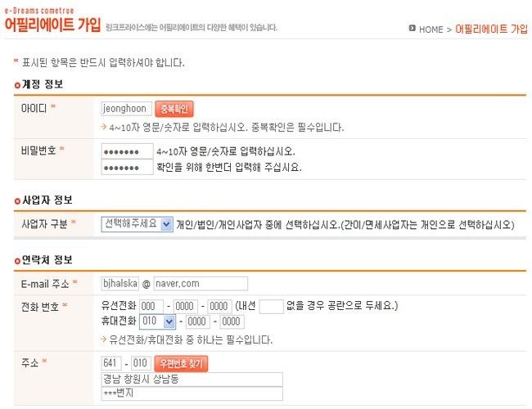The image size is (532, 409).
Task: Click the first postal code field 641
Action: [111, 363]
